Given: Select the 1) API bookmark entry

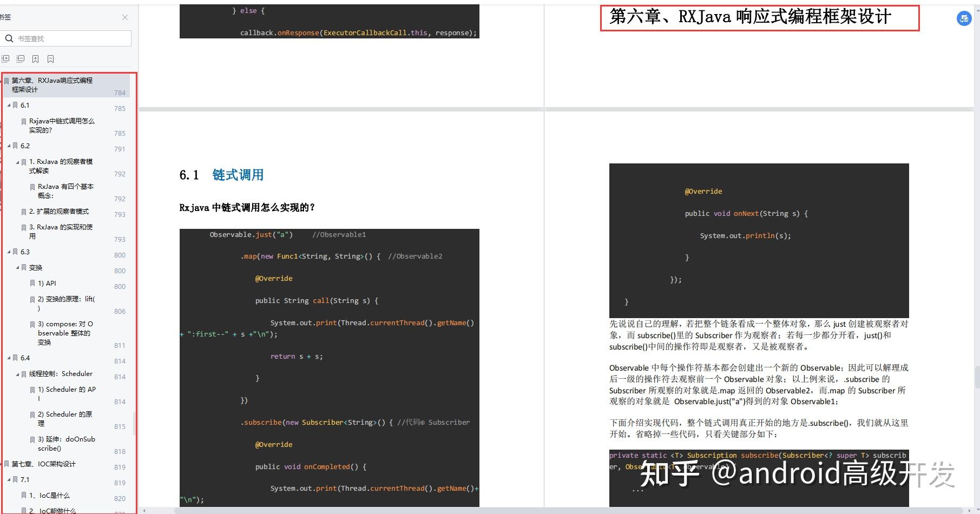Looking at the screenshot, I should [49, 283].
